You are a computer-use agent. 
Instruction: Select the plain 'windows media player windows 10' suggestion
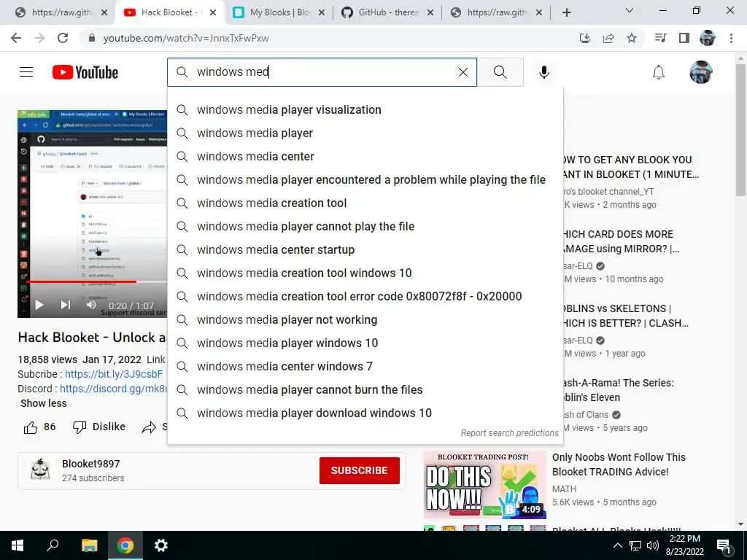coord(365,343)
